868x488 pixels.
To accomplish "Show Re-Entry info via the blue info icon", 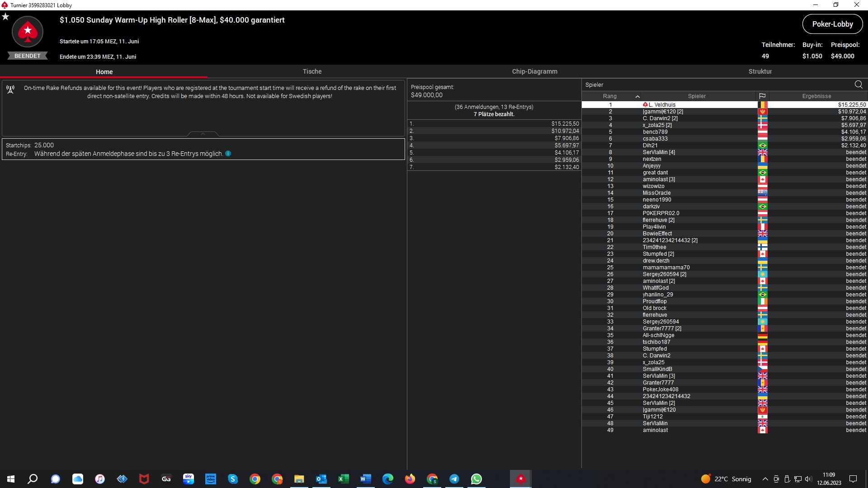I will pos(228,154).
